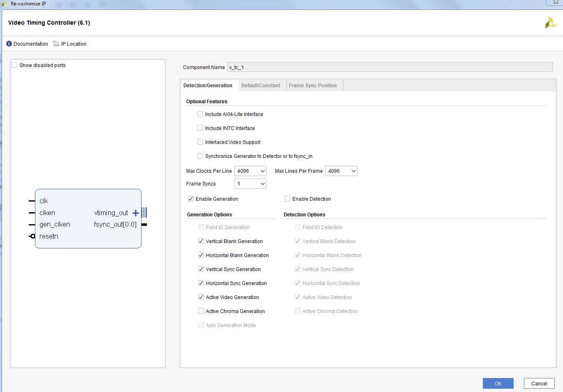Screen dimensions: 563x392
Task: Click the Component Name input field
Action: point(389,67)
